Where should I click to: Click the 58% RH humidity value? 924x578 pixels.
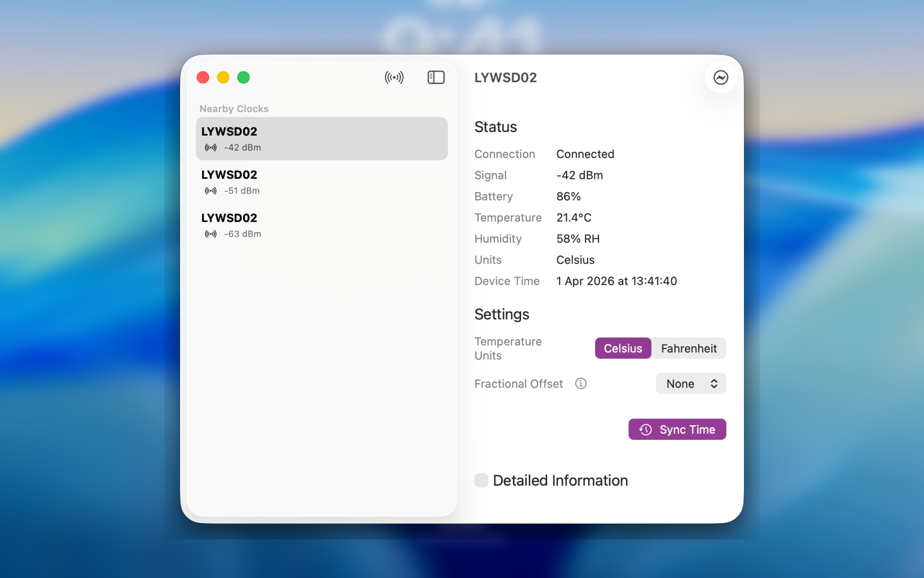(578, 239)
